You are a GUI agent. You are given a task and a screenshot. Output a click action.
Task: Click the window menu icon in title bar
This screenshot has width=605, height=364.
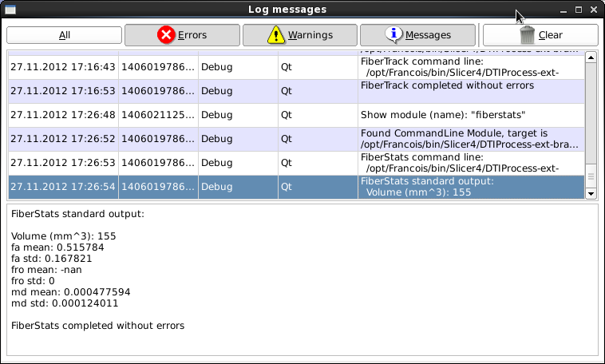[x=10, y=10]
